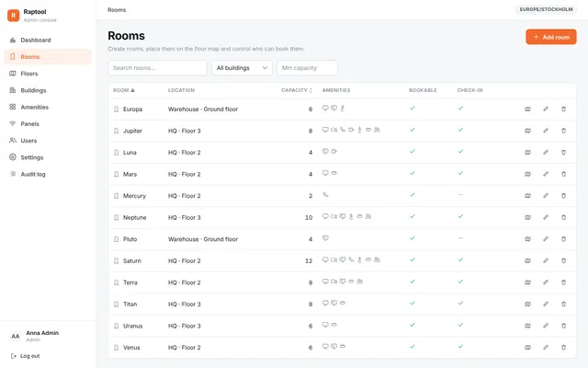View the Audit log page
This screenshot has width=588, height=368.
48,174
